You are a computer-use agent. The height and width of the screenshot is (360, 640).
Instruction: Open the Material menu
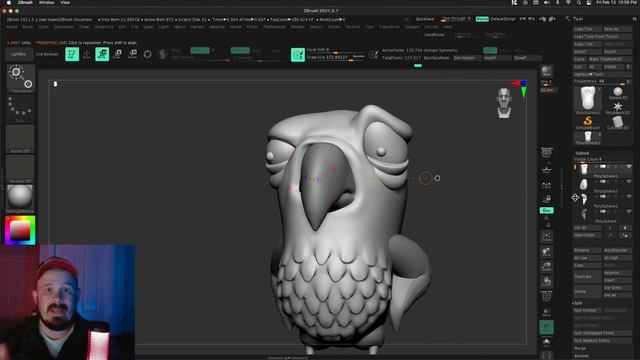click(x=217, y=27)
